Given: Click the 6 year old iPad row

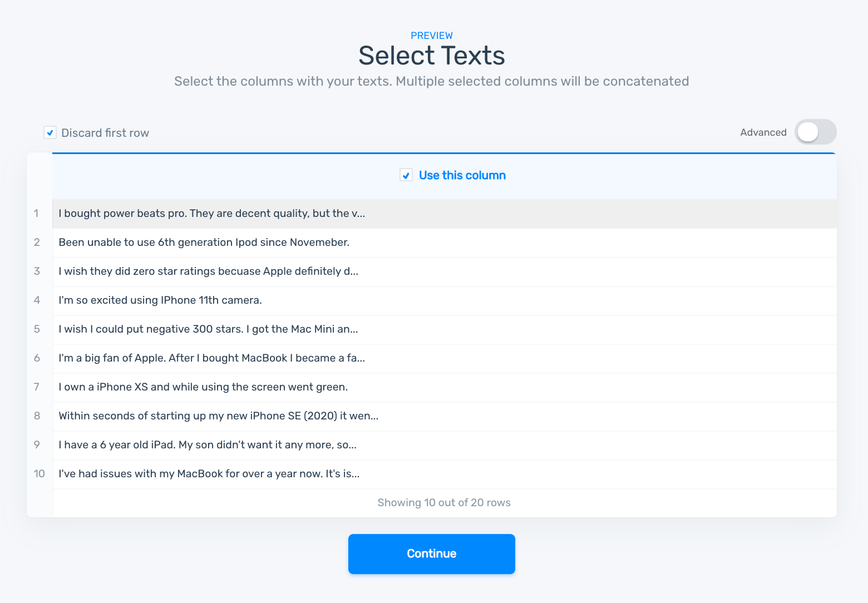Looking at the screenshot, I should [208, 445].
